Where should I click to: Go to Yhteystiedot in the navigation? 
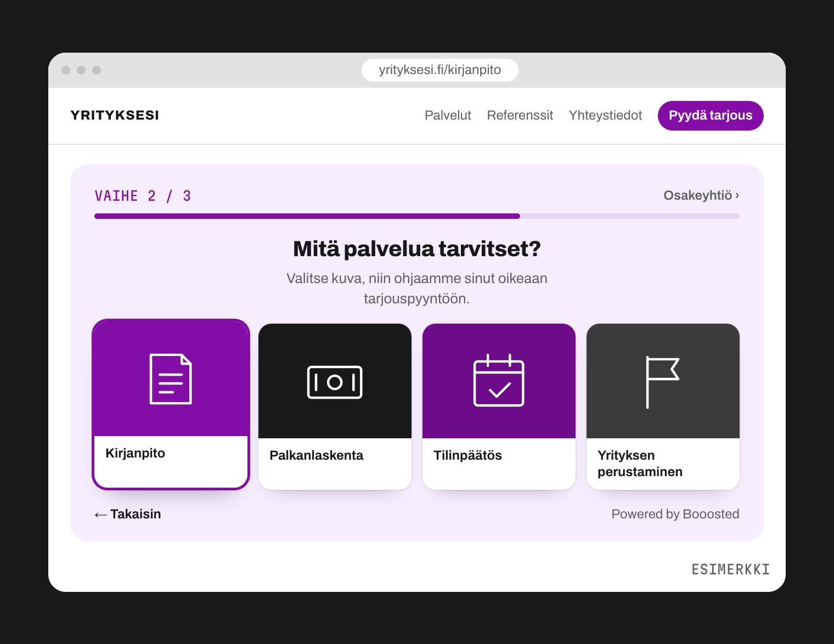pos(605,115)
